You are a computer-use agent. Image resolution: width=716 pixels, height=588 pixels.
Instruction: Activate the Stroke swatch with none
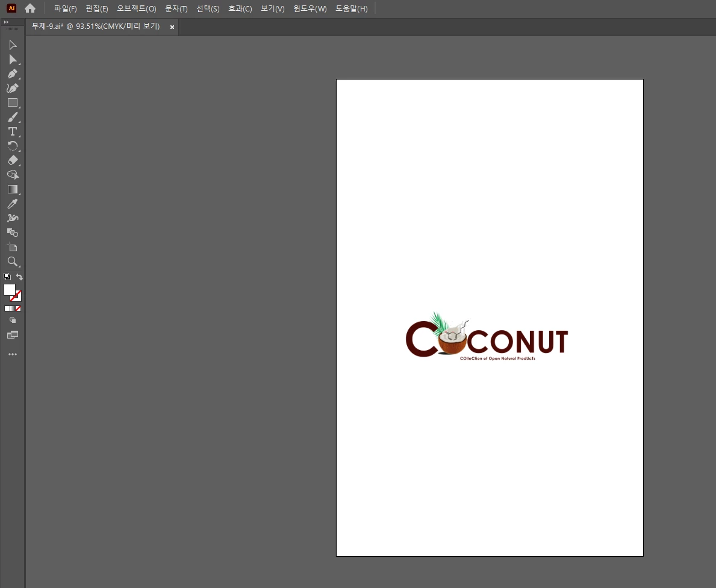pyautogui.click(x=17, y=297)
